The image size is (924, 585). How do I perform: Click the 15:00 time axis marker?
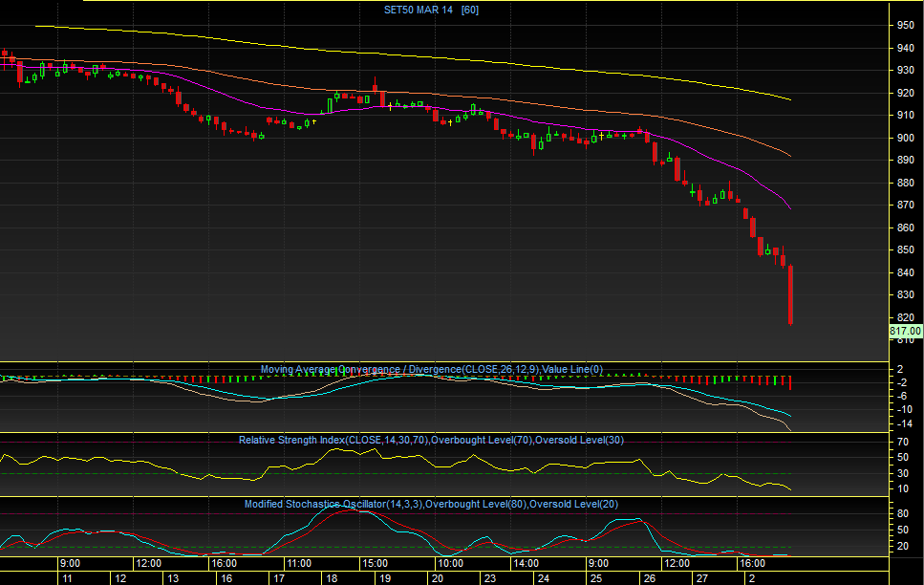[x=375, y=563]
